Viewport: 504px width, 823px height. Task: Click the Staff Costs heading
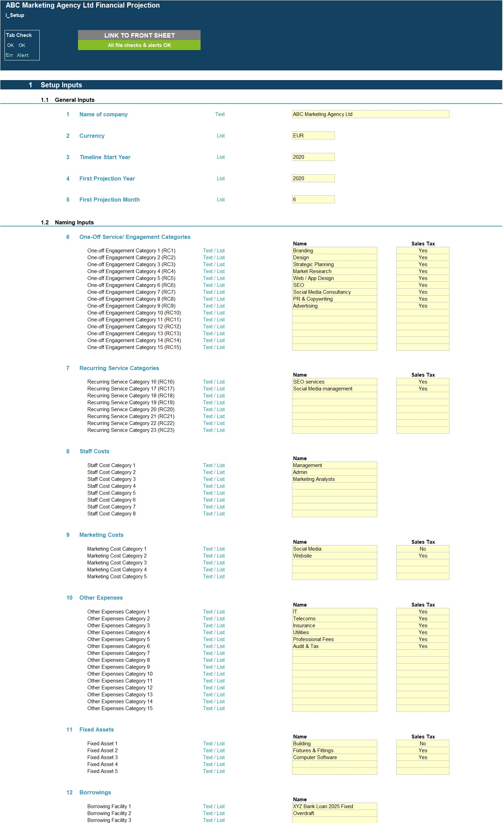pyautogui.click(x=94, y=451)
